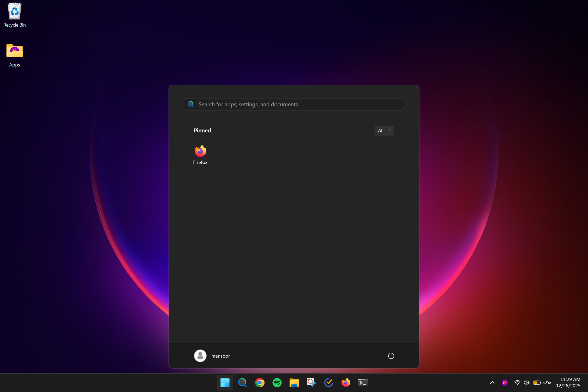Click the power button in Start menu
The width and height of the screenshot is (588, 392).
click(391, 356)
